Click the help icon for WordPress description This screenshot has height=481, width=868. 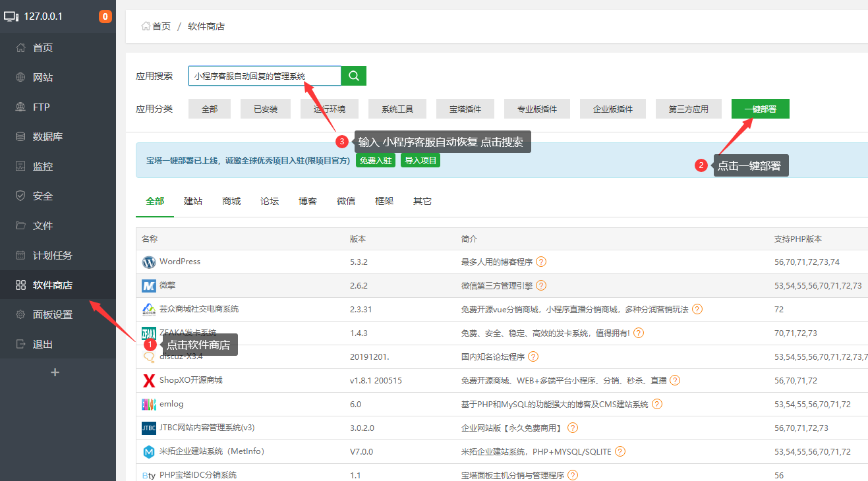coord(541,262)
